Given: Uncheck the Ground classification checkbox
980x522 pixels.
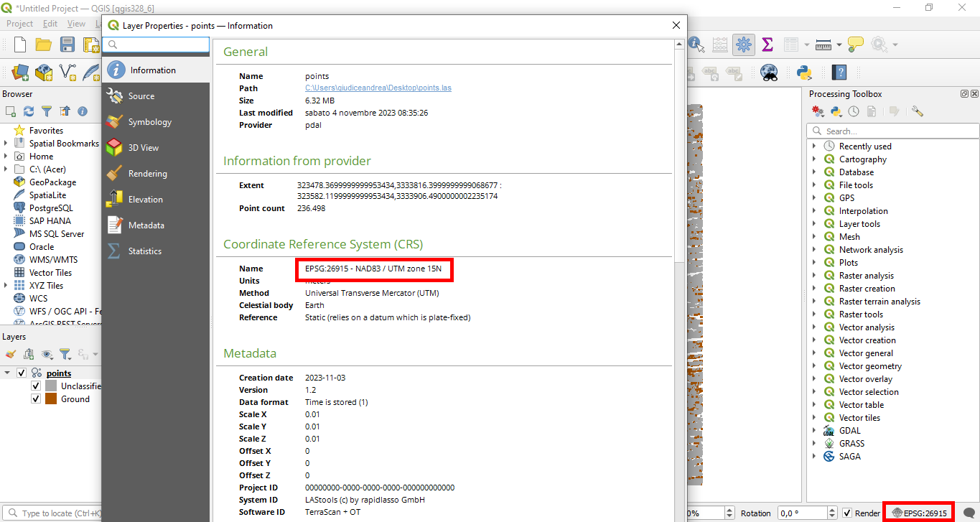Looking at the screenshot, I should pos(35,399).
